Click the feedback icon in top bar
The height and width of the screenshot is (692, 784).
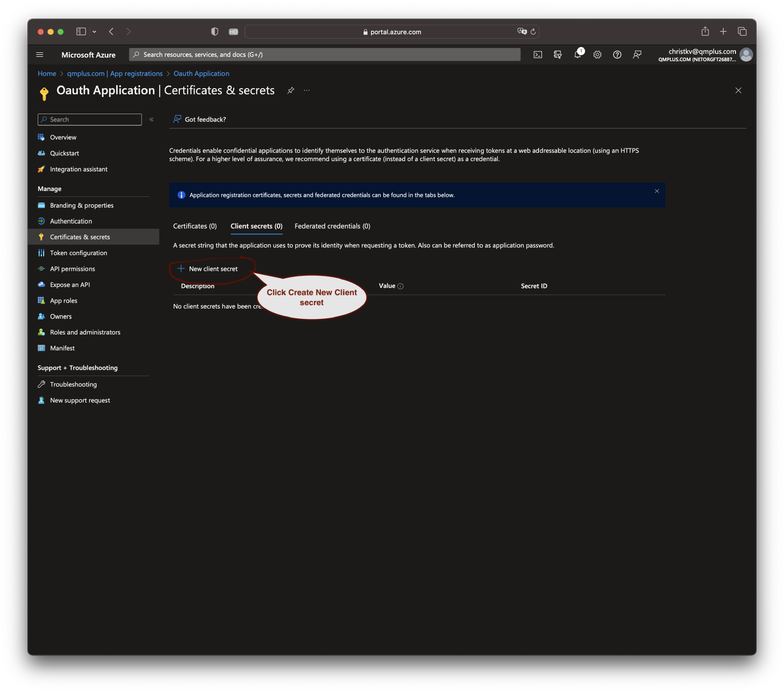637,55
